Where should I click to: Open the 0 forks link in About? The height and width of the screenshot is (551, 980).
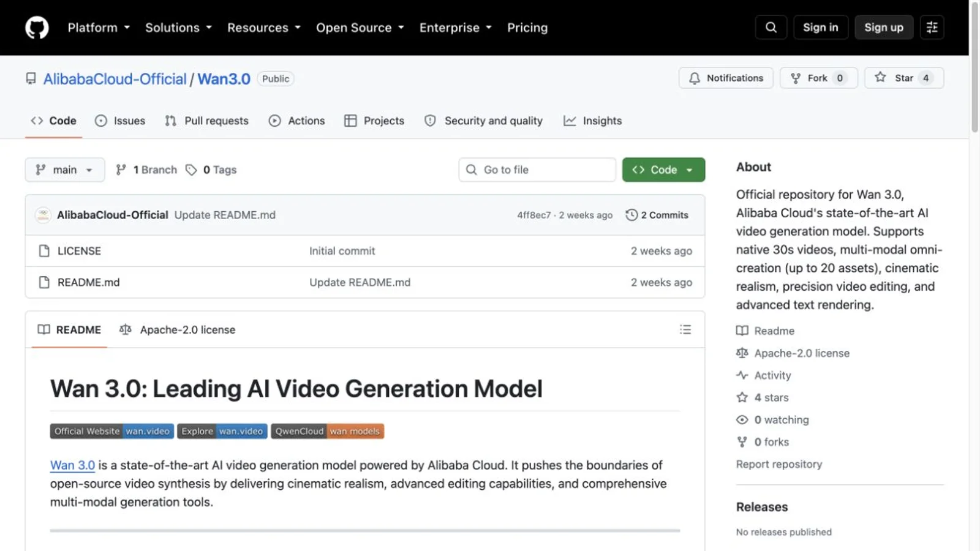tap(763, 442)
